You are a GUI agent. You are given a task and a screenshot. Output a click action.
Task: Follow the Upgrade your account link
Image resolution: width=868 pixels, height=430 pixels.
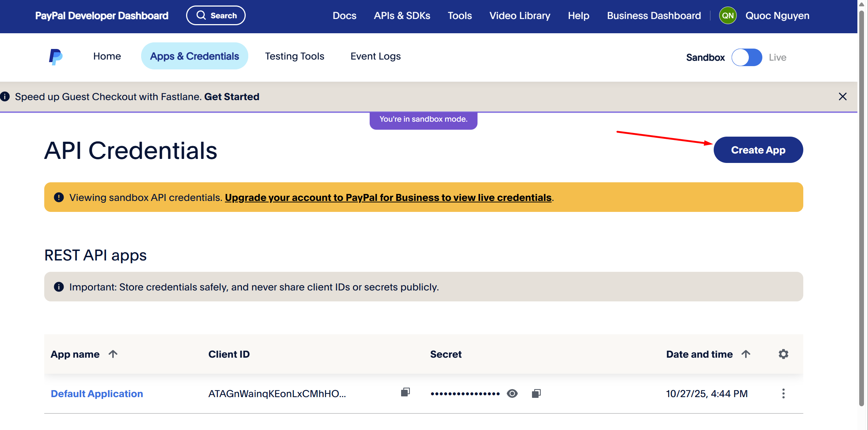(388, 197)
